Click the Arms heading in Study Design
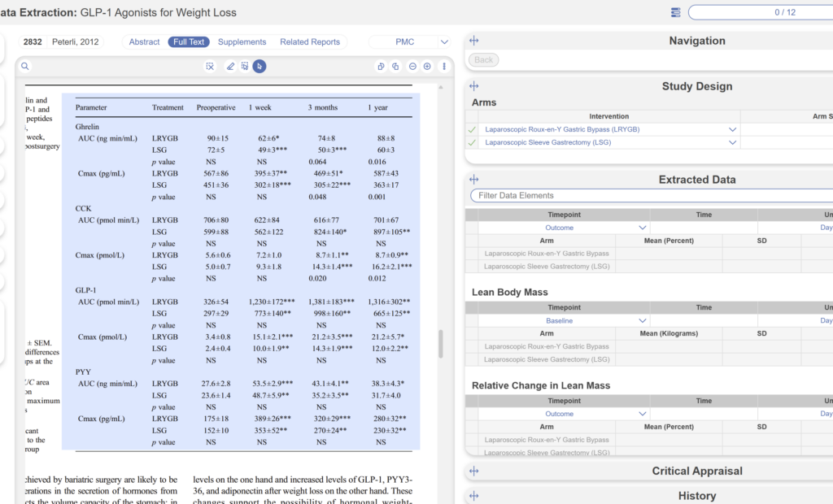 click(484, 102)
